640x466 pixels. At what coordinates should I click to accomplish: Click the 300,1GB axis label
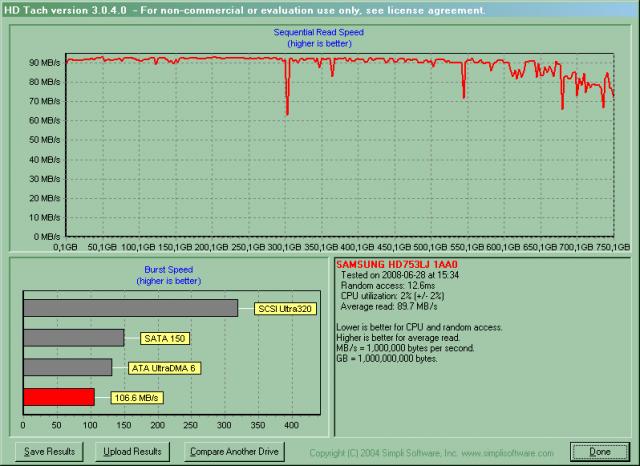click(x=284, y=247)
